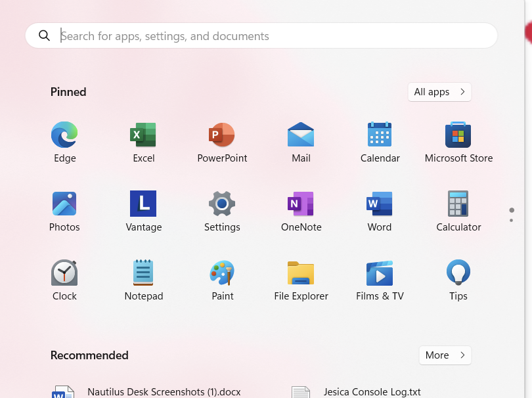
Task: Select the current pinned page dot
Action: click(512, 210)
